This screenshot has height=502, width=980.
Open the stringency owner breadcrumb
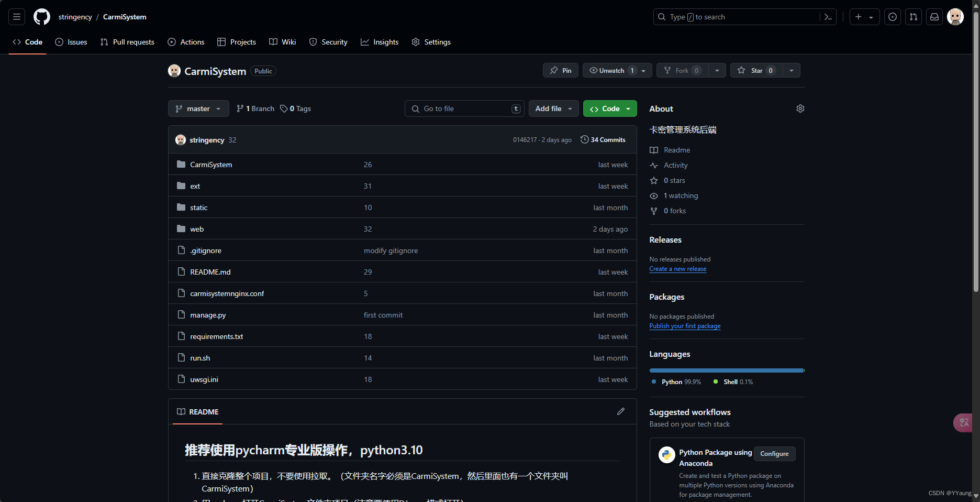75,17
